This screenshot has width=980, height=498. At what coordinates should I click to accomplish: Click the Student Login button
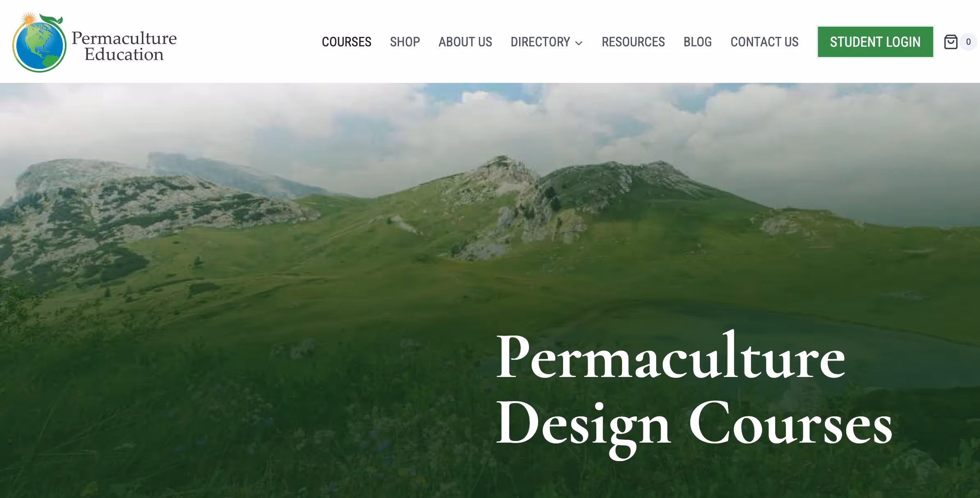875,42
